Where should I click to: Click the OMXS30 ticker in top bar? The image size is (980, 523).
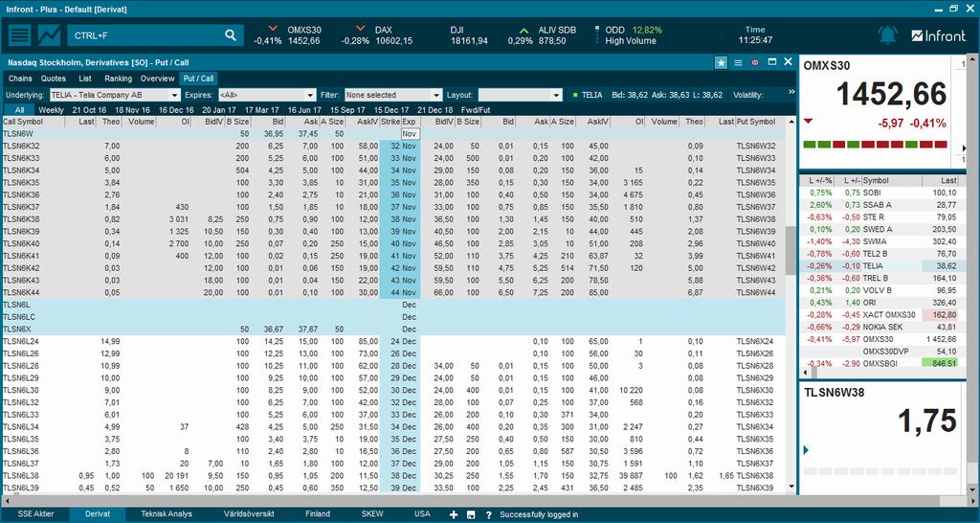[287, 35]
